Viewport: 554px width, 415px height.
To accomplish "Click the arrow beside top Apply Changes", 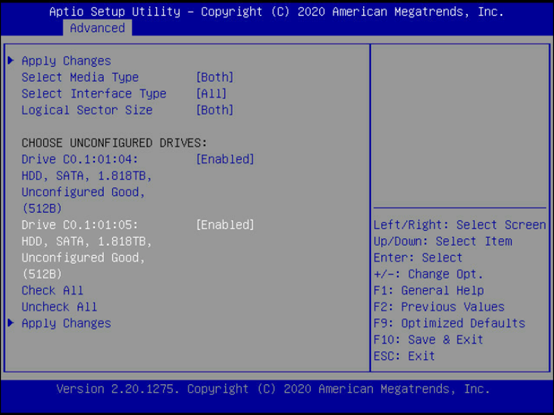I will (11, 60).
